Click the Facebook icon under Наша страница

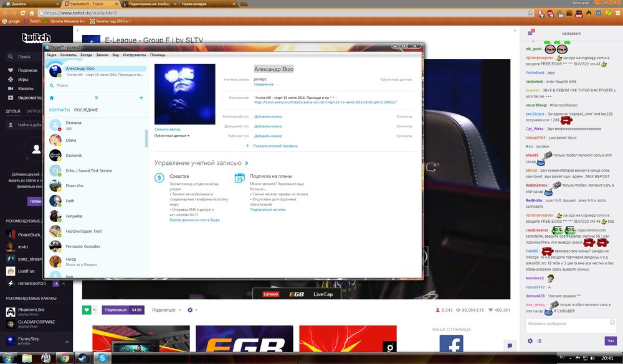click(450, 346)
